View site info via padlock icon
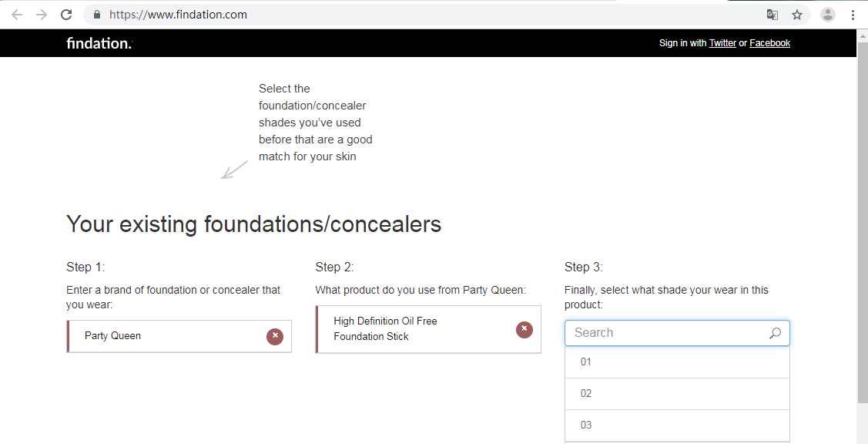 click(97, 15)
